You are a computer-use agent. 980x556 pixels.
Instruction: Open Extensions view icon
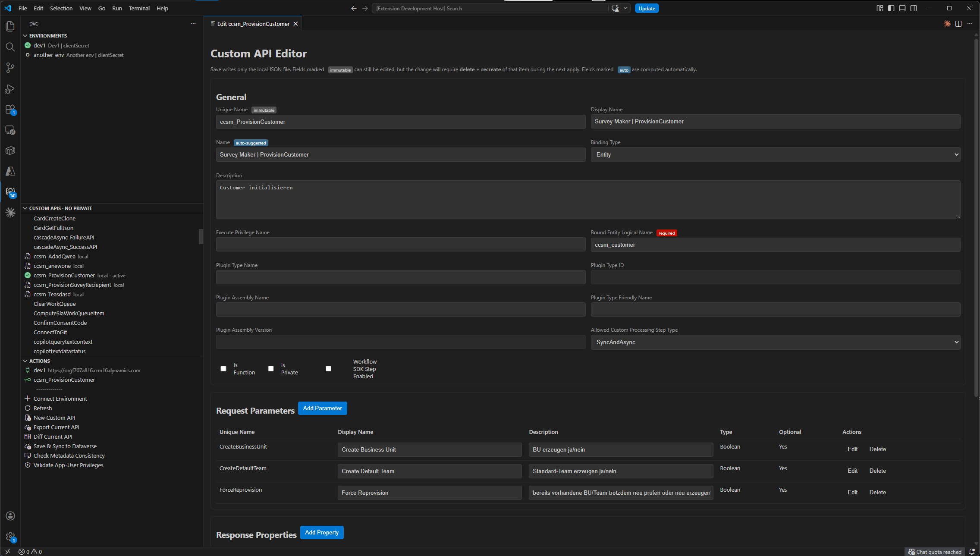tap(10, 109)
